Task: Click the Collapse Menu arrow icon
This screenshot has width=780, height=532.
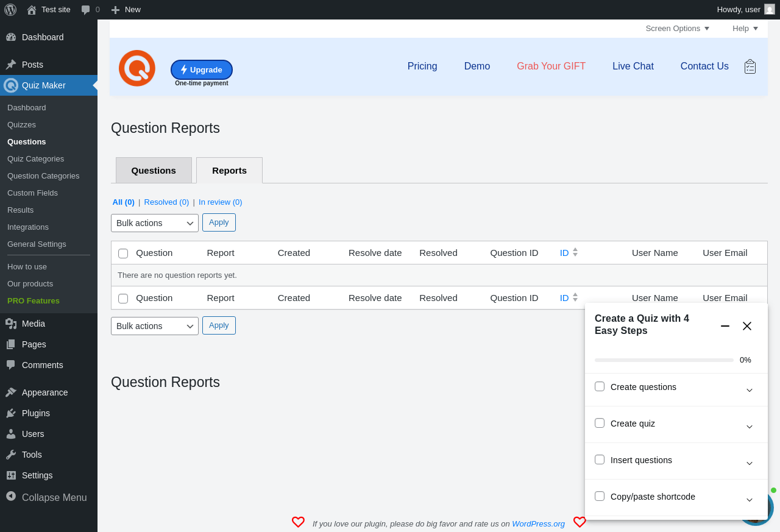Action: 11,496
